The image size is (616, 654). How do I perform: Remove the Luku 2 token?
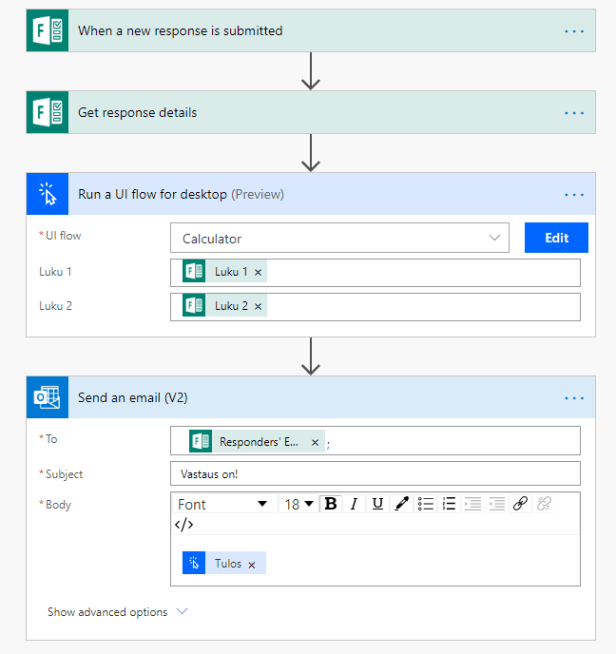click(258, 307)
